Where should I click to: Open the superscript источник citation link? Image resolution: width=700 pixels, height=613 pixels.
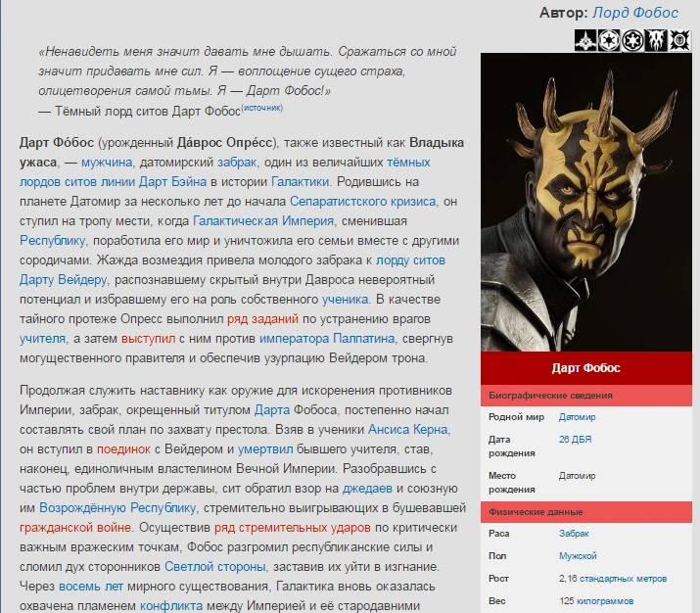(x=262, y=108)
